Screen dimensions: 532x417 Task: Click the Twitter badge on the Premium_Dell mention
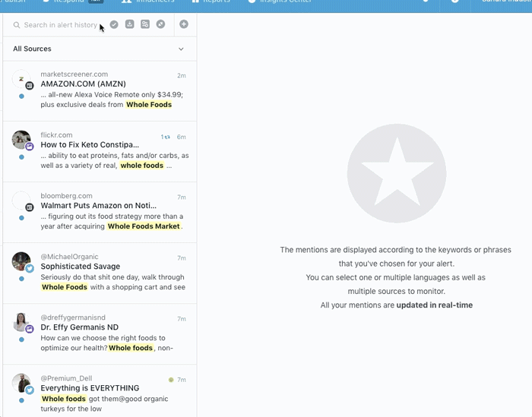[x=30, y=390]
